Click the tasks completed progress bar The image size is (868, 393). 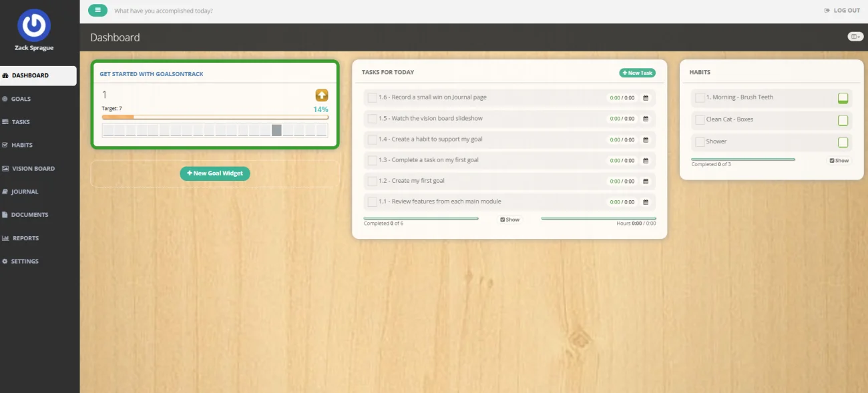click(x=421, y=218)
